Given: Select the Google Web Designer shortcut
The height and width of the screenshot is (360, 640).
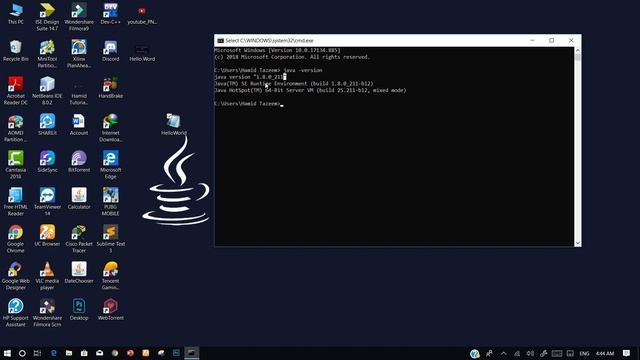Looking at the screenshot, I should click(x=16, y=276).
